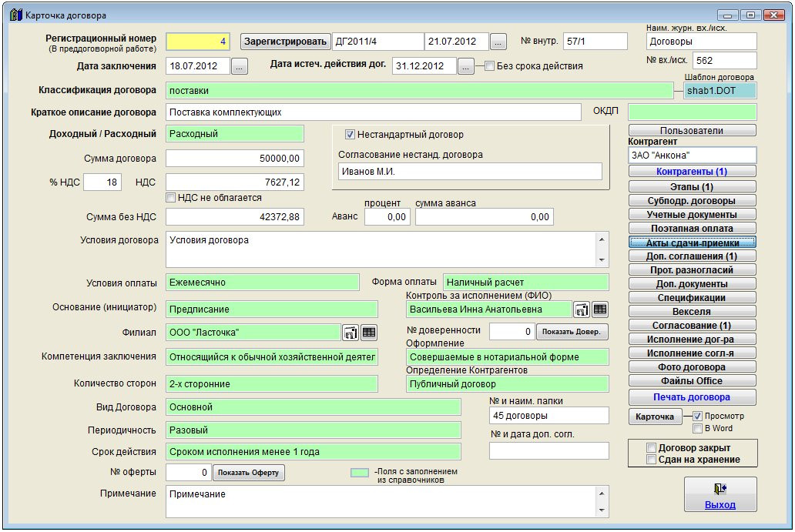Screen dimensions: 795x532
Task: Select the Форма оплаты reference field
Action: (525, 283)
